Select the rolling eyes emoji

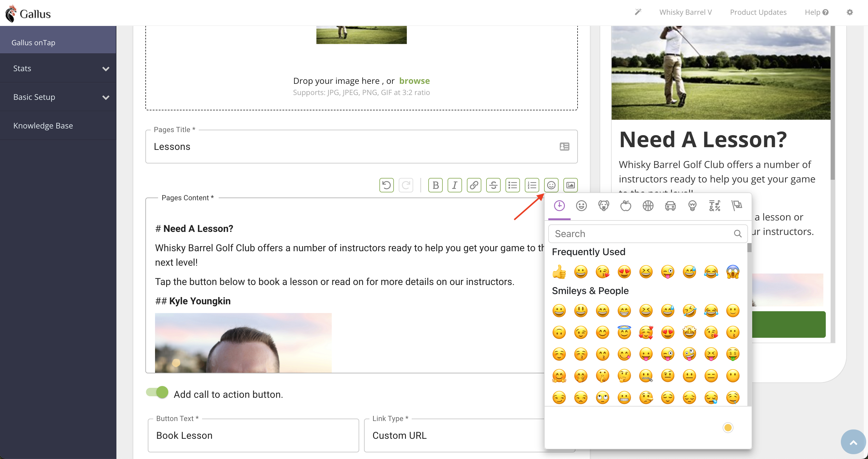pyautogui.click(x=603, y=397)
